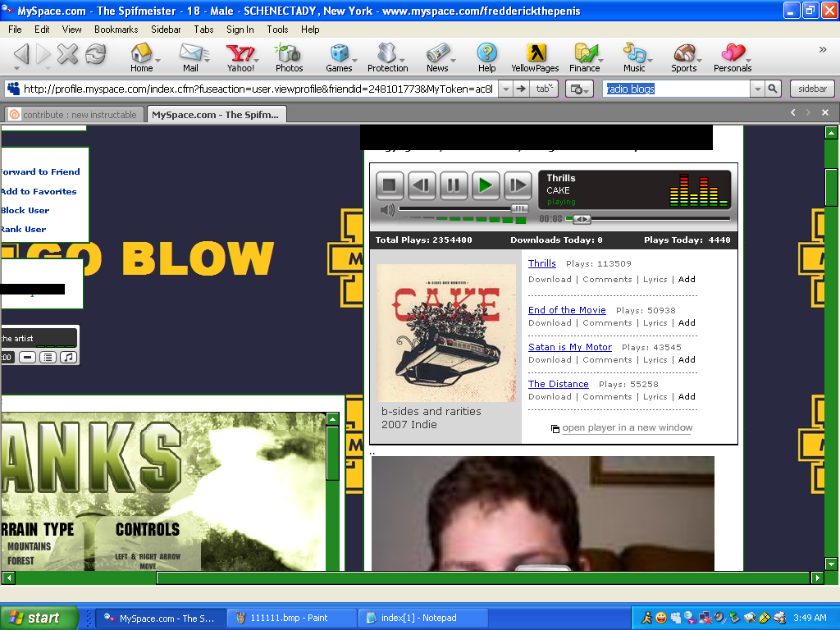Open the Tools menu
The height and width of the screenshot is (630, 840).
click(277, 30)
